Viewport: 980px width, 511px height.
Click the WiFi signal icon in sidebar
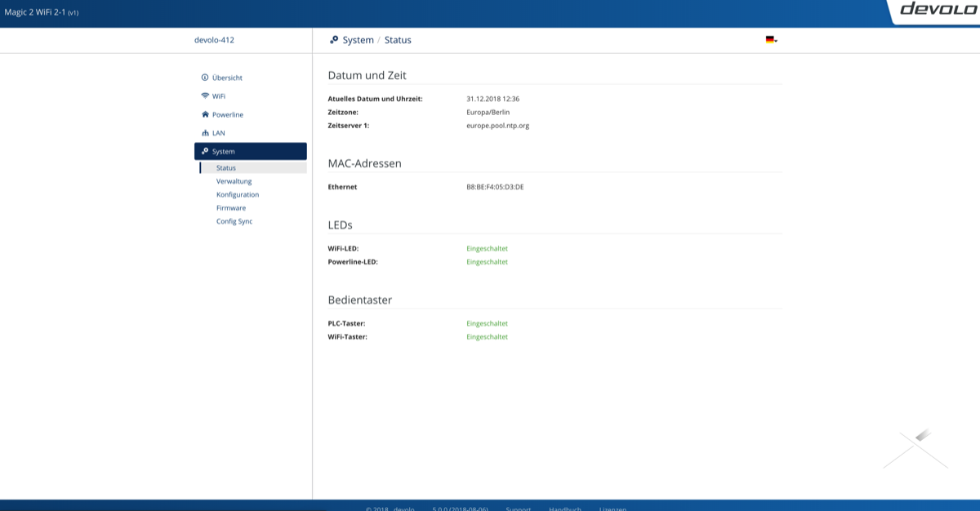pyautogui.click(x=205, y=96)
